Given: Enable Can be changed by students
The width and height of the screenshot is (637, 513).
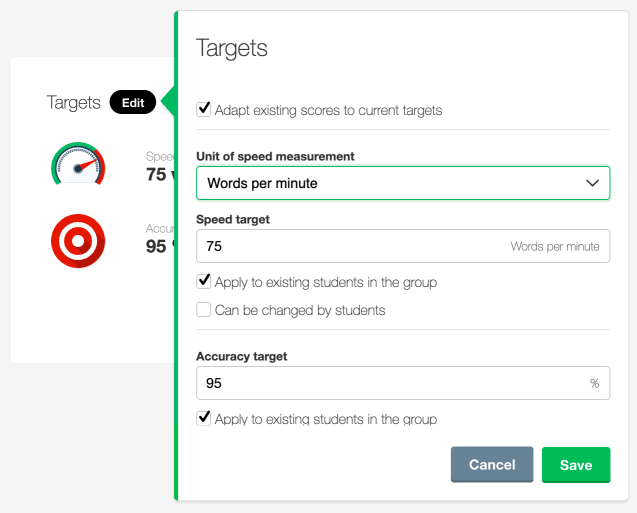Looking at the screenshot, I should pos(204,310).
